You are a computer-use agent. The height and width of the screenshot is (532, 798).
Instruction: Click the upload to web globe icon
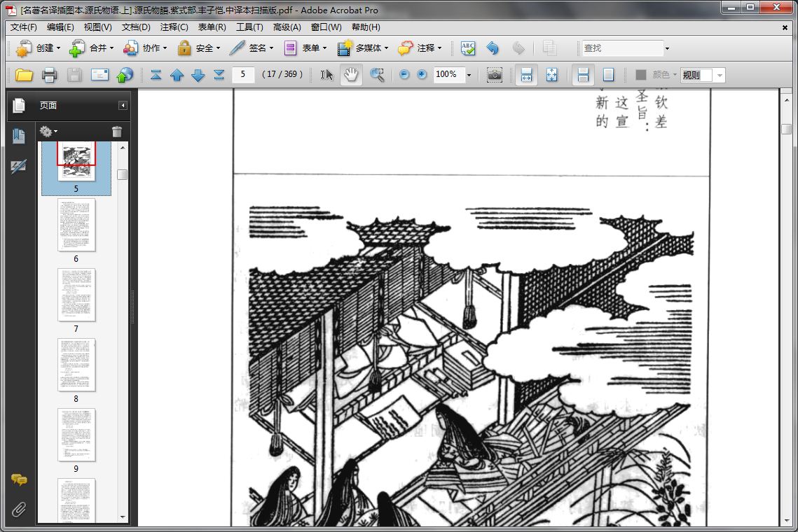point(125,75)
